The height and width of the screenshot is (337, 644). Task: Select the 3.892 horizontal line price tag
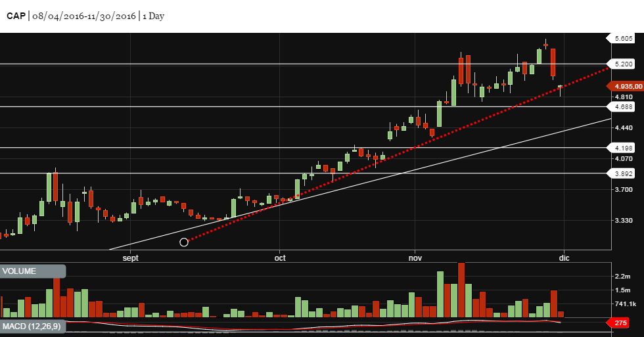(x=620, y=173)
